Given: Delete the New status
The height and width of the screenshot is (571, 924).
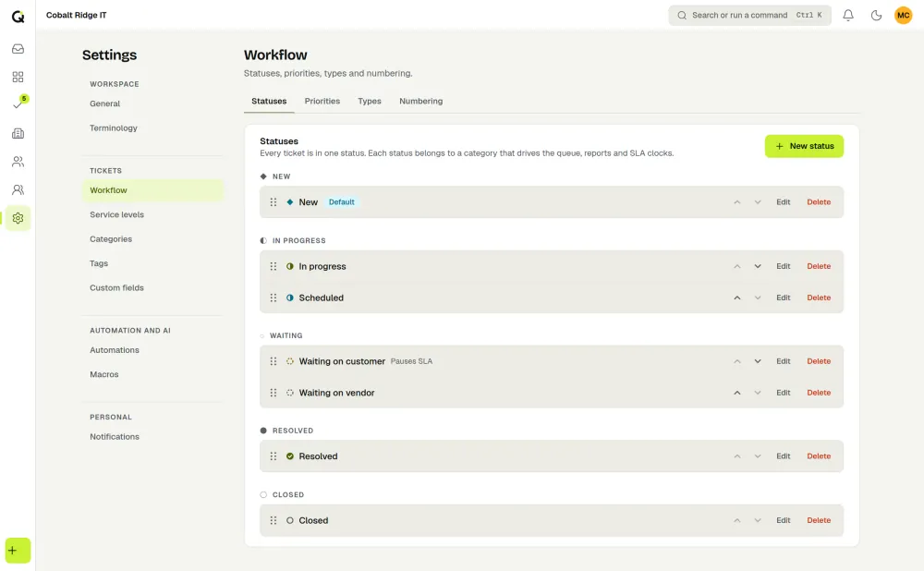Looking at the screenshot, I should 819,202.
